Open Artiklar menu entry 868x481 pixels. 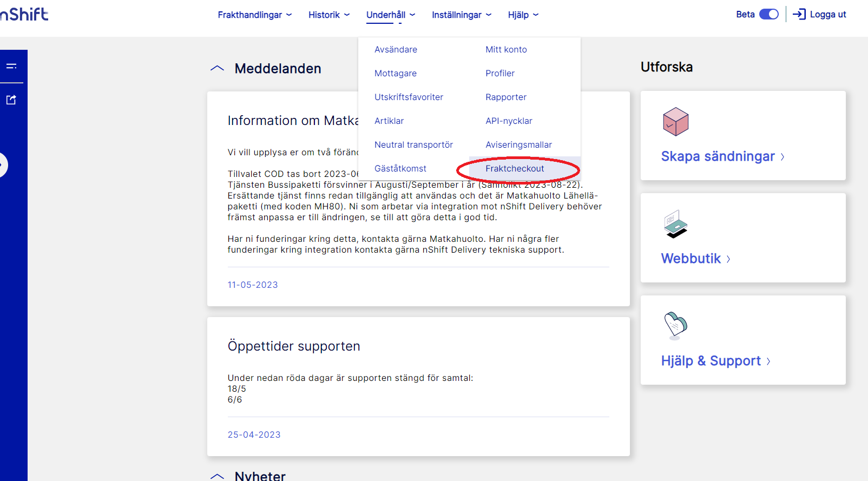(389, 121)
